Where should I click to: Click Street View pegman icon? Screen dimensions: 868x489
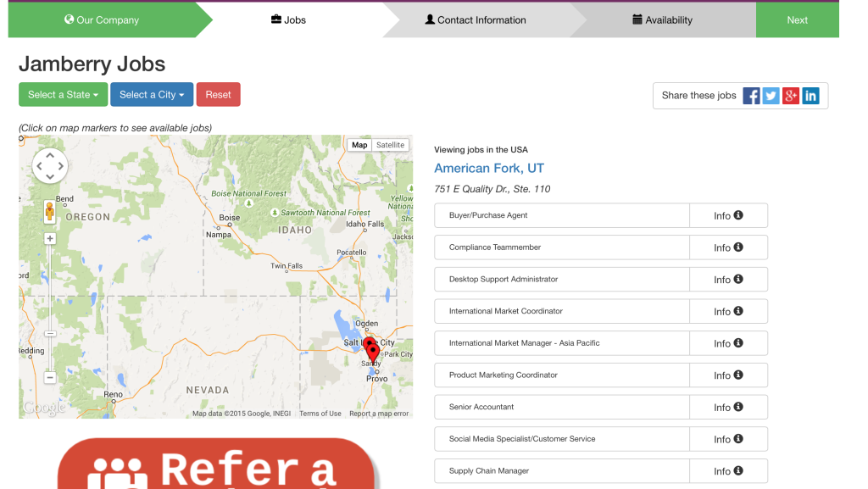pos(50,212)
